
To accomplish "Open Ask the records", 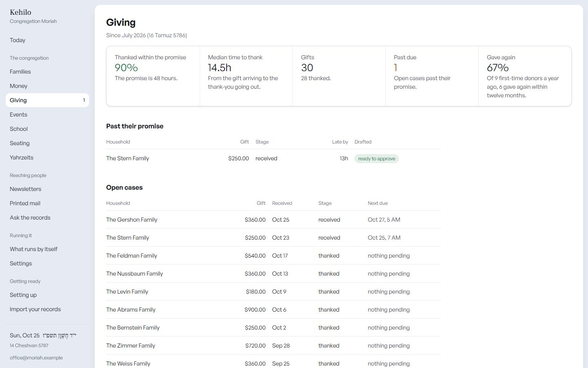I will pyautogui.click(x=47, y=218).
